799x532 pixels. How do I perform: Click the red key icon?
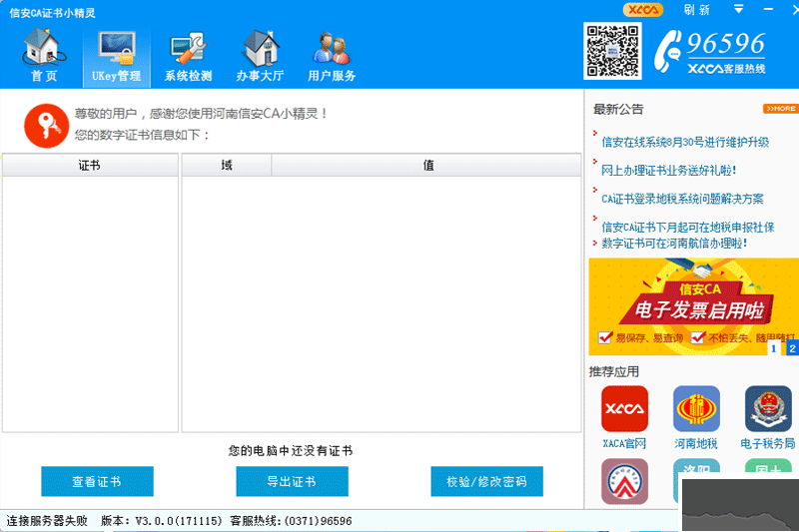[46, 126]
